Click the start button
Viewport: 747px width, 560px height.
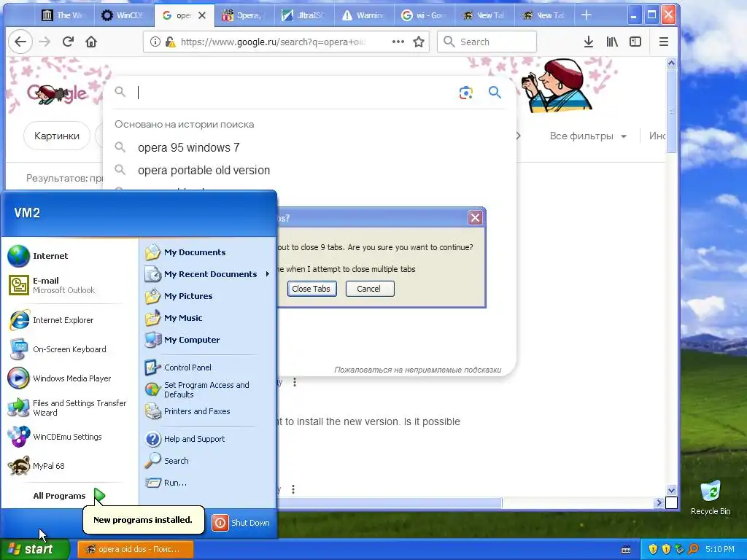34,549
